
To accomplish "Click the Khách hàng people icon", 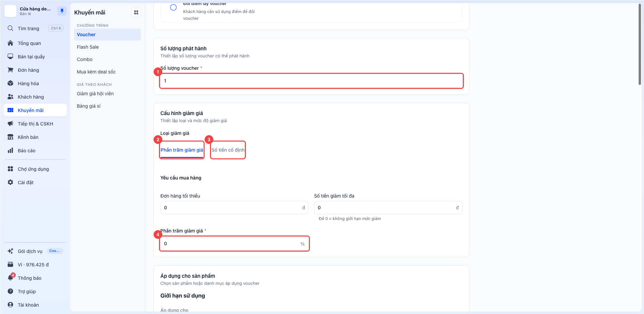I will [x=10, y=97].
